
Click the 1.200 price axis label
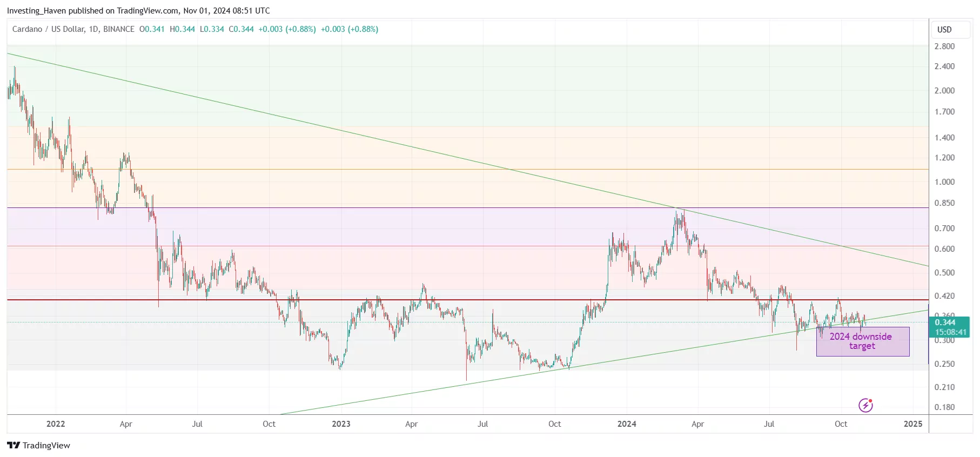944,158
